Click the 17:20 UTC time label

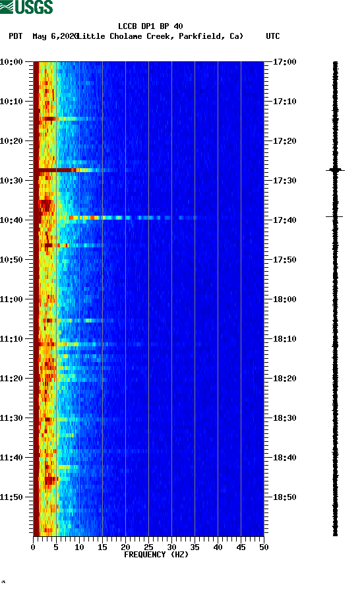(285, 141)
